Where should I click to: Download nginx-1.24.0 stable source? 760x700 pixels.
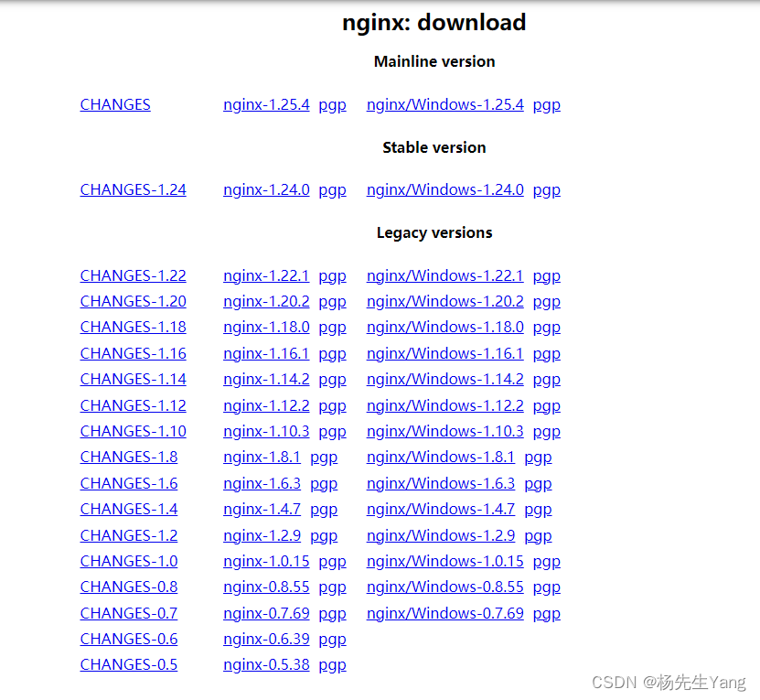click(266, 190)
